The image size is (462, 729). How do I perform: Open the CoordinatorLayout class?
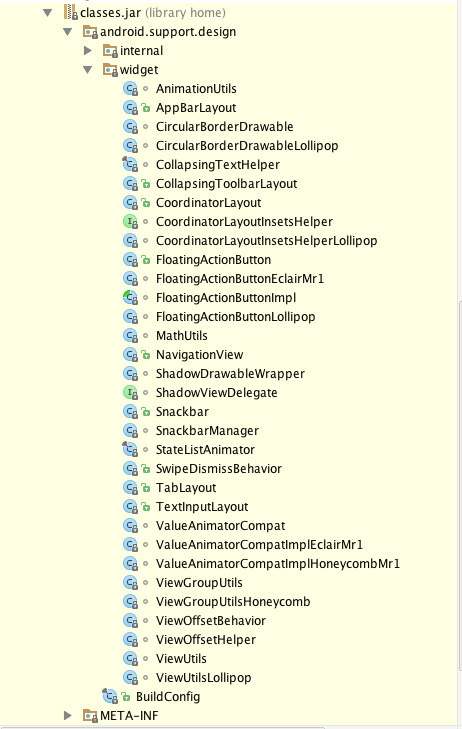(x=209, y=203)
